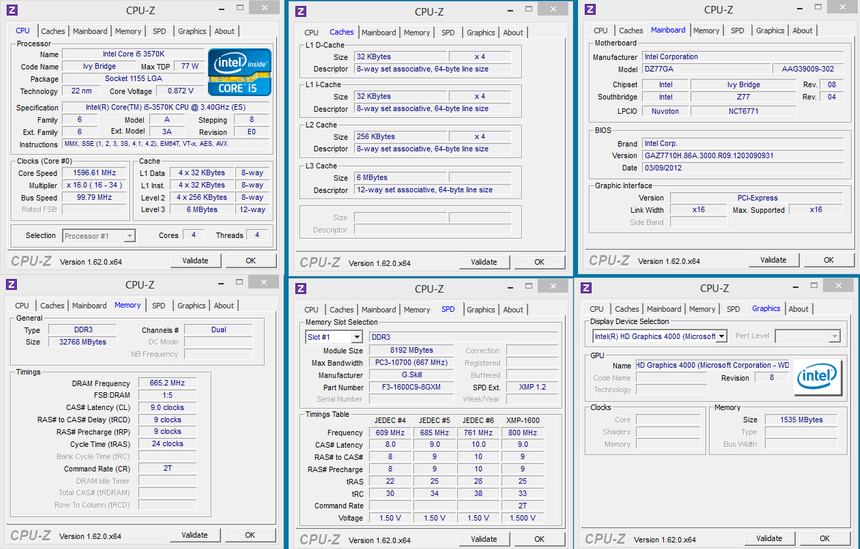
Task: Open the Processor #1 selection dropdown
Action: click(99, 236)
